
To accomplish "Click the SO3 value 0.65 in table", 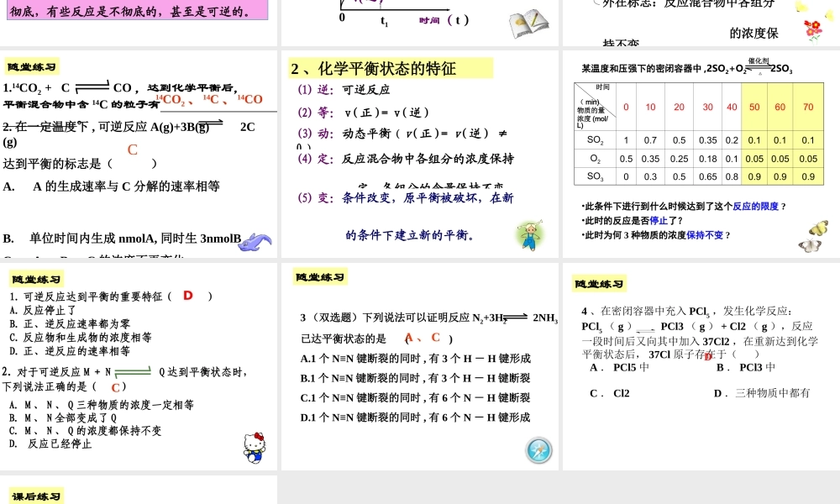I will 707,176.
